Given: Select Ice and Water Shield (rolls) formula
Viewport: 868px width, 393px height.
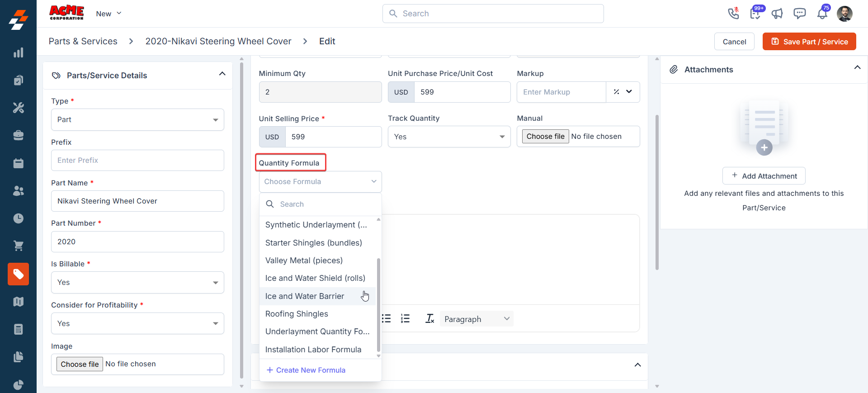Looking at the screenshot, I should [317, 278].
